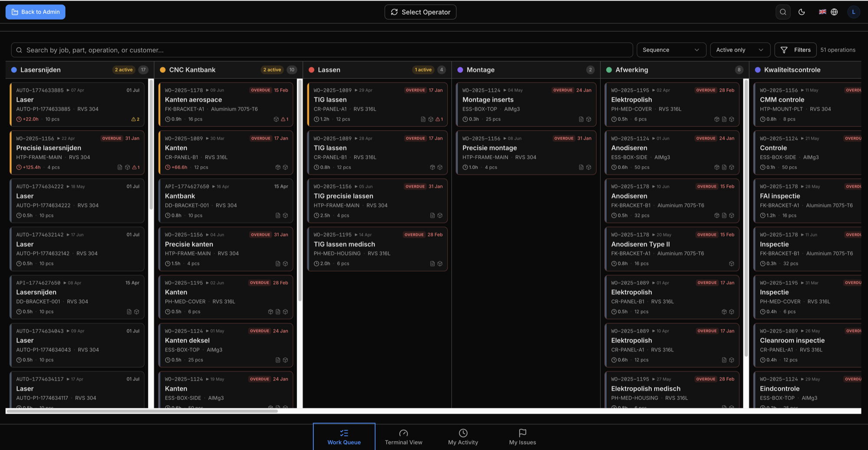The height and width of the screenshot is (450, 868).
Task: Click document icon on Anodiseren ESS-BOX-SIDE card
Action: pos(724,168)
